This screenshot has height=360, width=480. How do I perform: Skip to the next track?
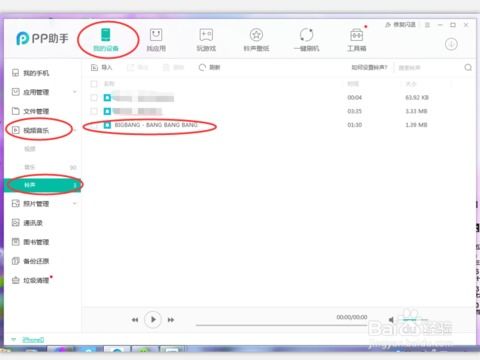tap(171, 320)
